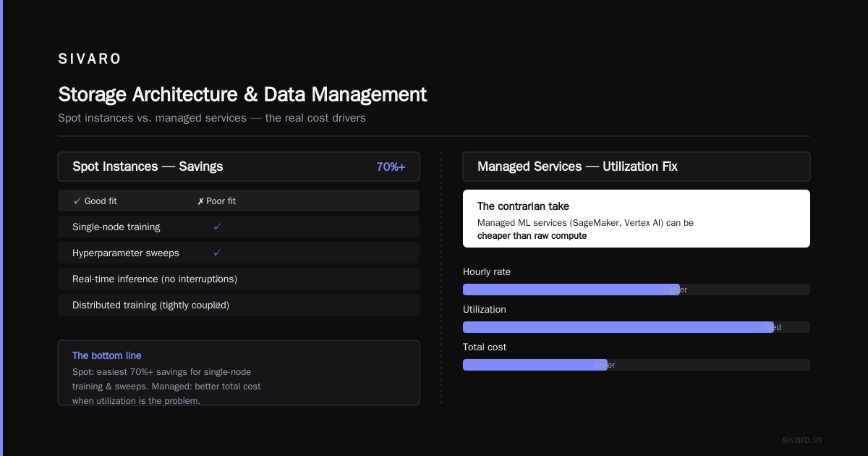Click the Poor fit column label
This screenshot has height=456, width=868.
click(x=216, y=200)
